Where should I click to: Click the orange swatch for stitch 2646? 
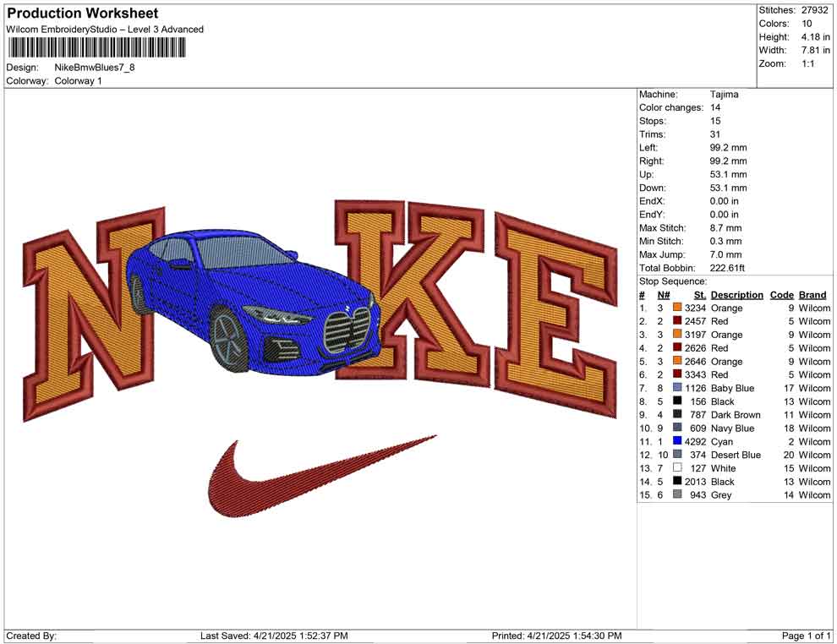click(x=677, y=361)
